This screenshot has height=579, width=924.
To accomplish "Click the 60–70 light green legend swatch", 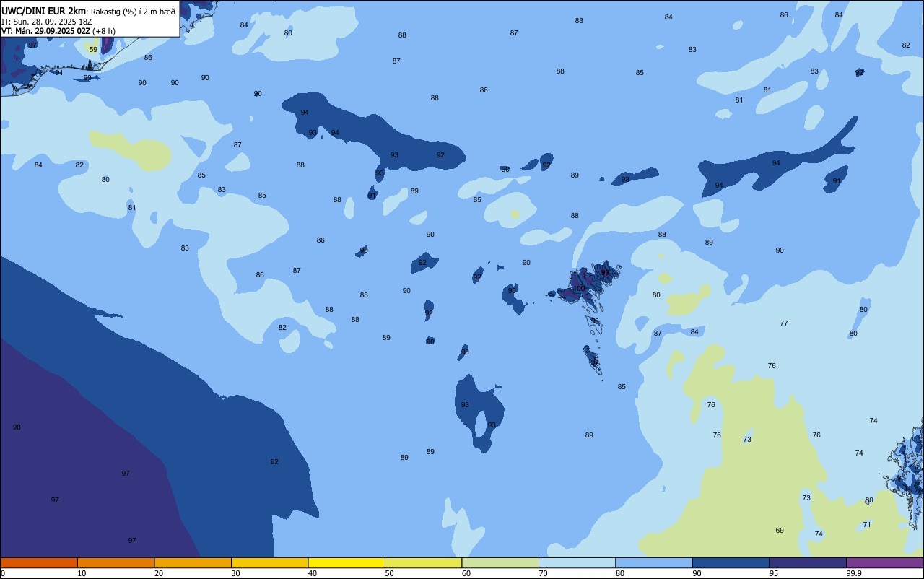I will [500, 562].
